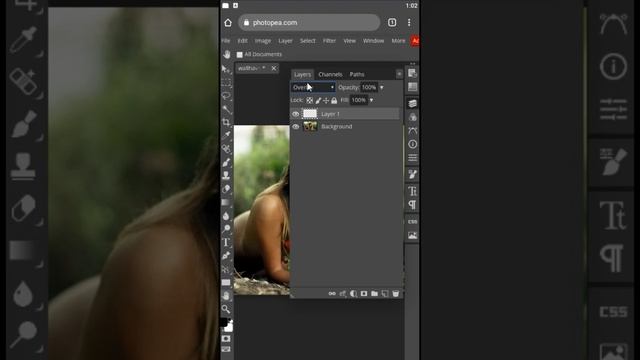Toggle lock position
Screen dimensions: 640x360
coord(326,100)
